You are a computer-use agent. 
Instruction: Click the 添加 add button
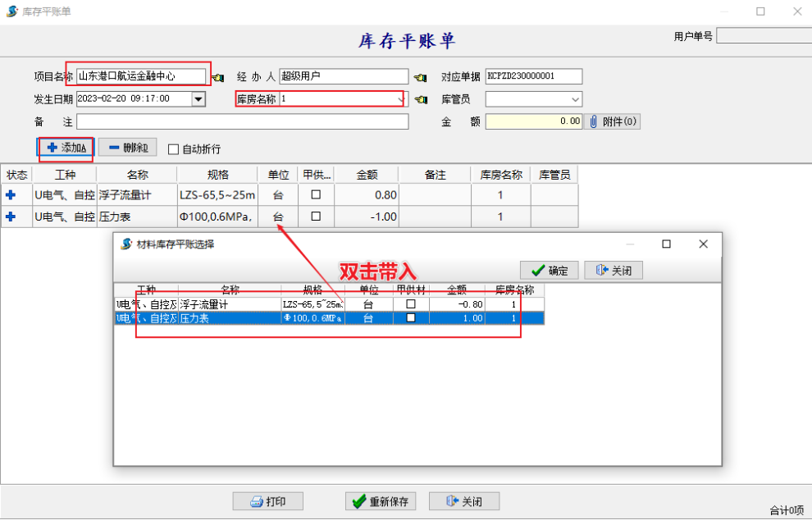click(x=66, y=148)
